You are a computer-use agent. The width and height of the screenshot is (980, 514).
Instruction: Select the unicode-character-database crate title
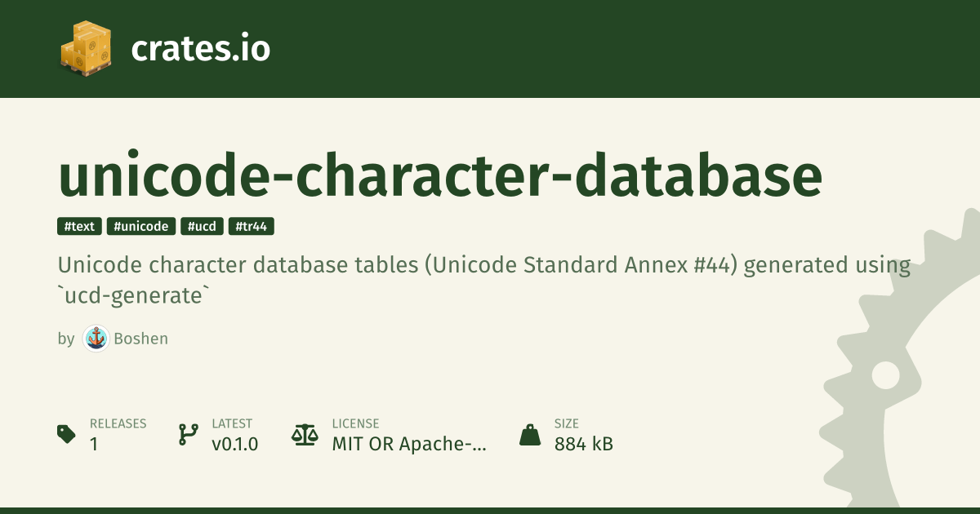439,176
